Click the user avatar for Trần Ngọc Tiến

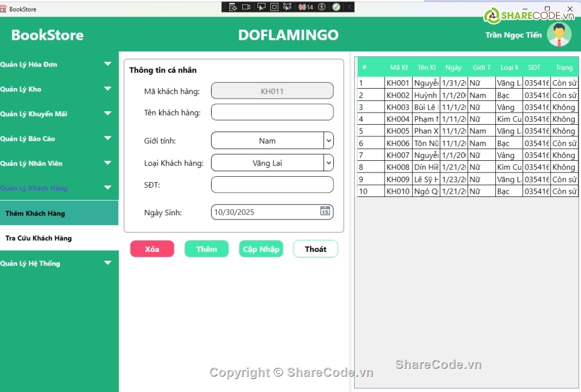(x=558, y=35)
